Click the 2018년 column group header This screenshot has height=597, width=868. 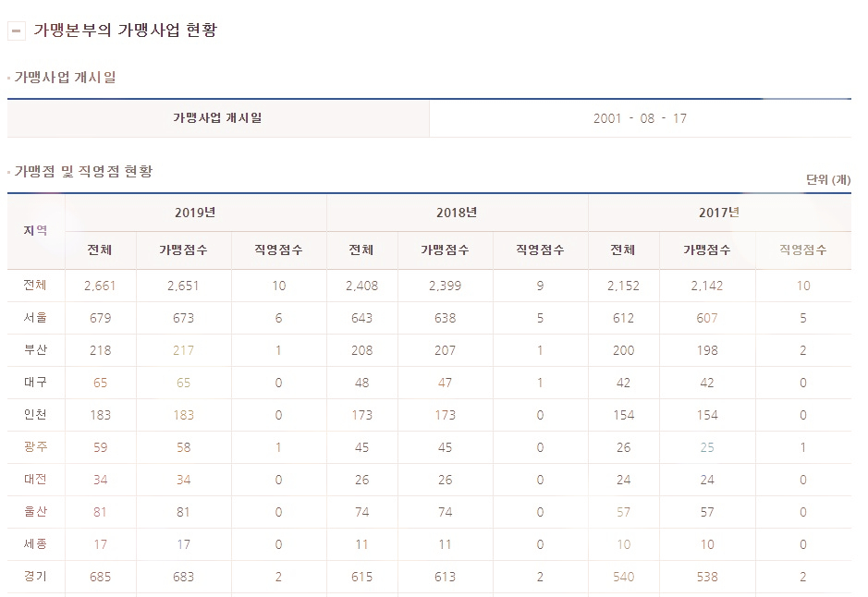[457, 213]
